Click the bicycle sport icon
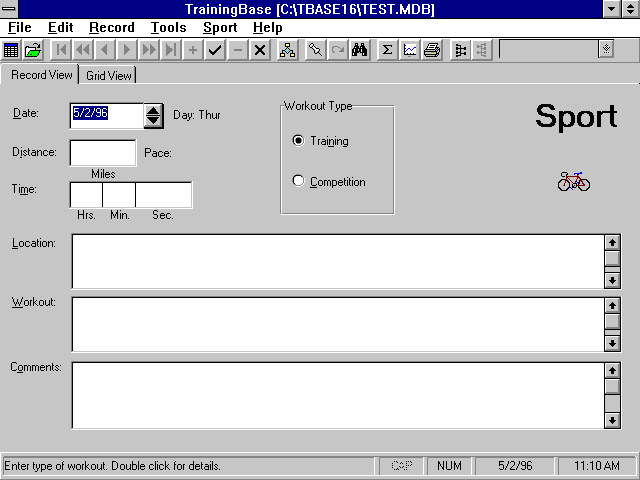 [574, 181]
